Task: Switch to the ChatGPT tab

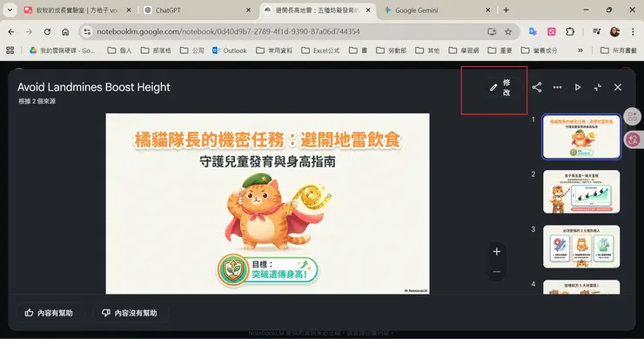Action: coord(198,10)
